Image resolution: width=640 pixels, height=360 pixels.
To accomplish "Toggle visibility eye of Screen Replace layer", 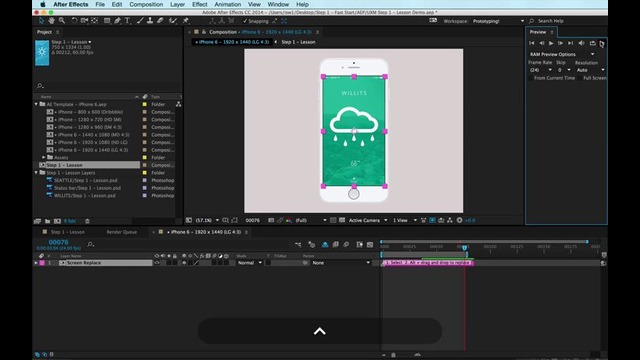I will (x=157, y=263).
